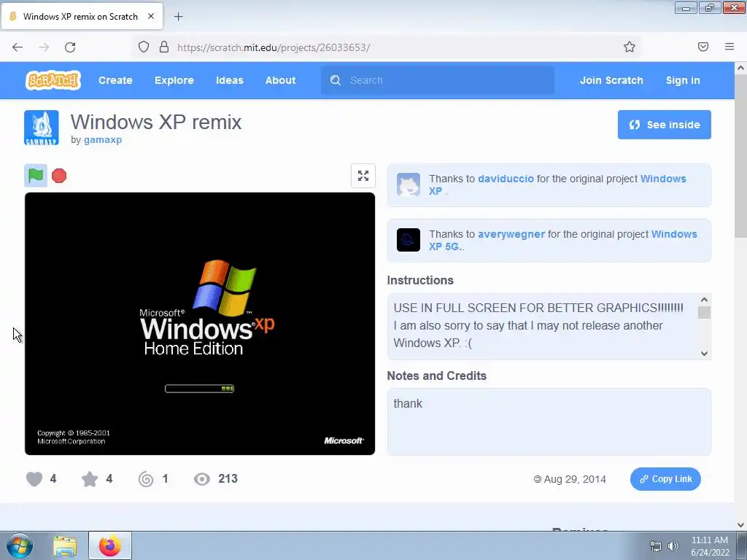This screenshot has height=560, width=747.
Task: Click the page scrollbar up arrow
Action: tap(740, 68)
